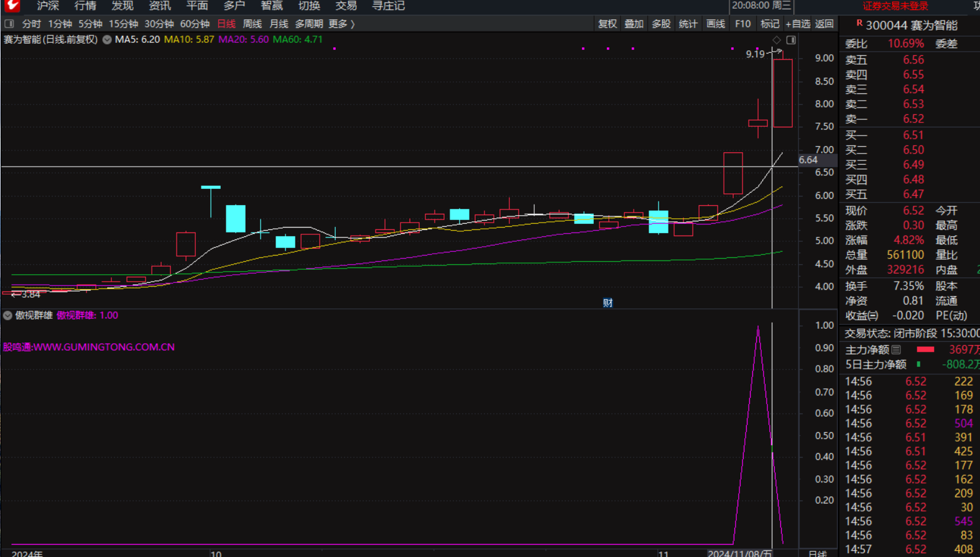
Task: Open indicator settings for 赛为智能 main chart
Action: tap(107, 39)
